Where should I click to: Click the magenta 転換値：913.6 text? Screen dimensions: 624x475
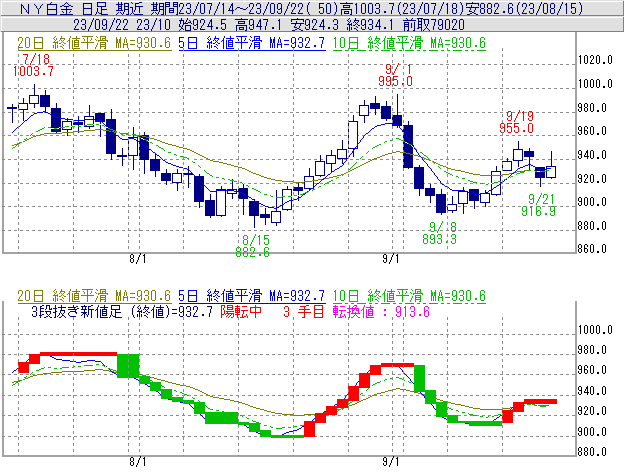[381, 311]
